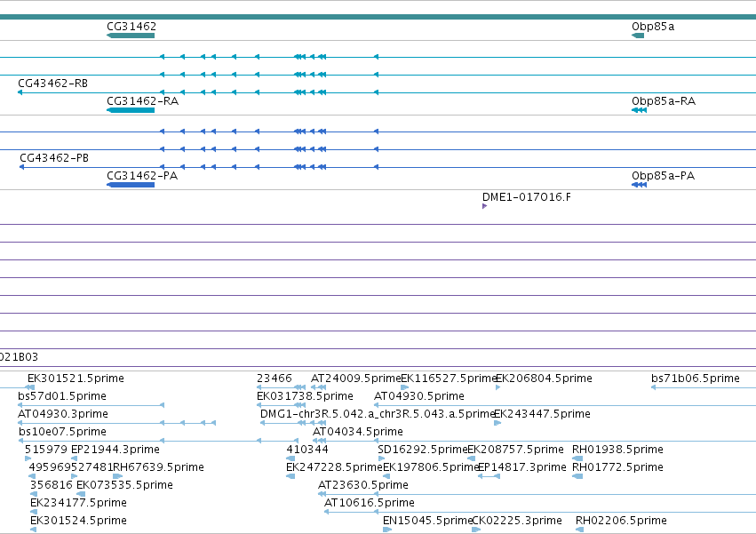Image resolution: width=756 pixels, height=534 pixels.
Task: Select the AT10616.5prime EST label
Action: (x=370, y=504)
